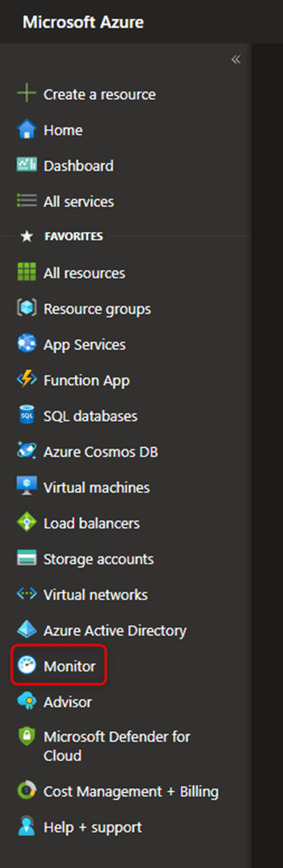Collapse the sidebar with double chevron
The width and height of the screenshot is (283, 868).
pos(236,59)
